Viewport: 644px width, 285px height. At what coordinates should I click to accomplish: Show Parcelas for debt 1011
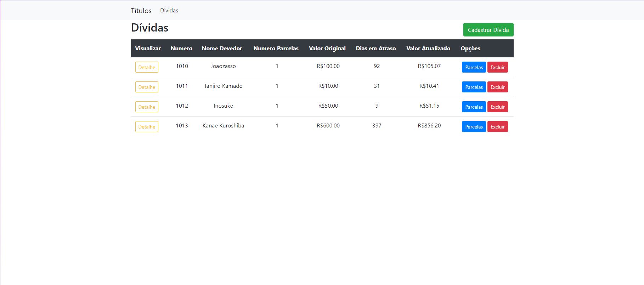point(474,87)
